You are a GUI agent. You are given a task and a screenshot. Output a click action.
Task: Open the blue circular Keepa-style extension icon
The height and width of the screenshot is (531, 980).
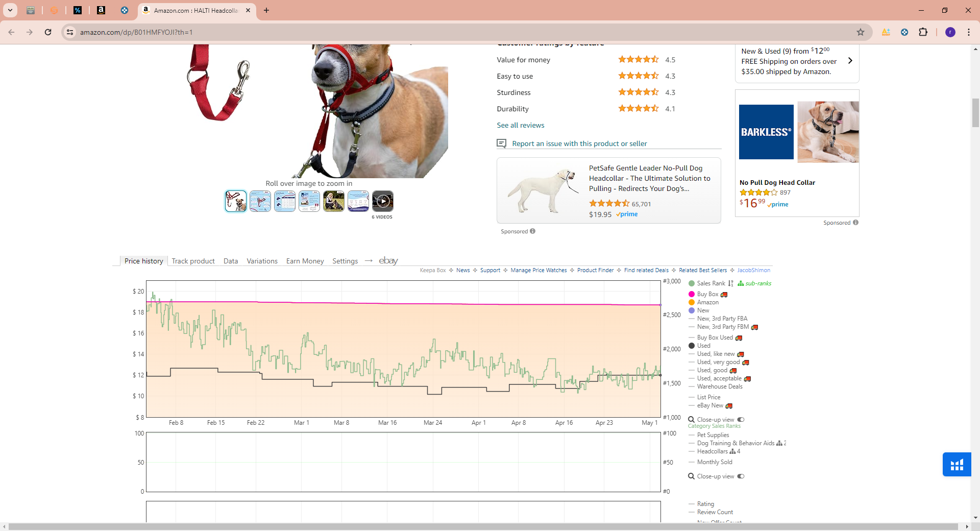[904, 32]
